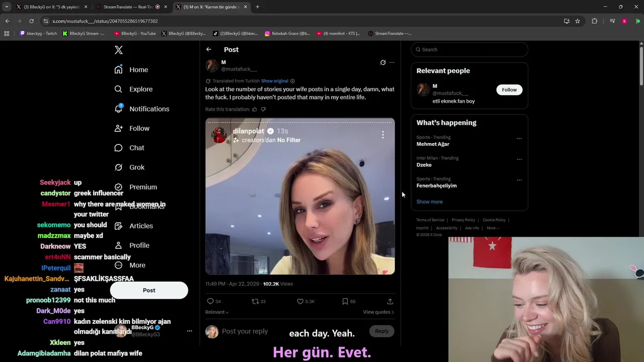Open Rebekah Grace Instagram bookmark
The height and width of the screenshot is (362, 644).
(x=287, y=34)
